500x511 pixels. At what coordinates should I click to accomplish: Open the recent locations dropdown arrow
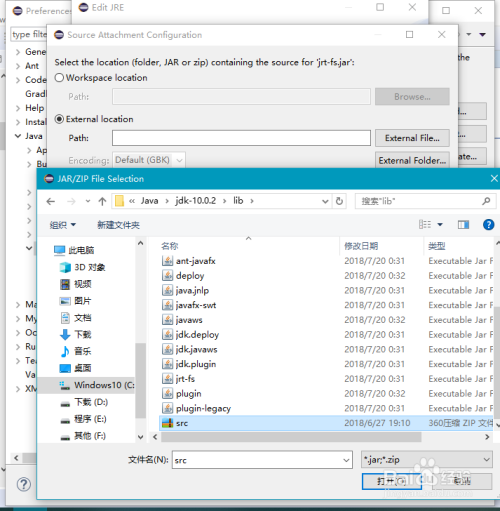click(88, 201)
